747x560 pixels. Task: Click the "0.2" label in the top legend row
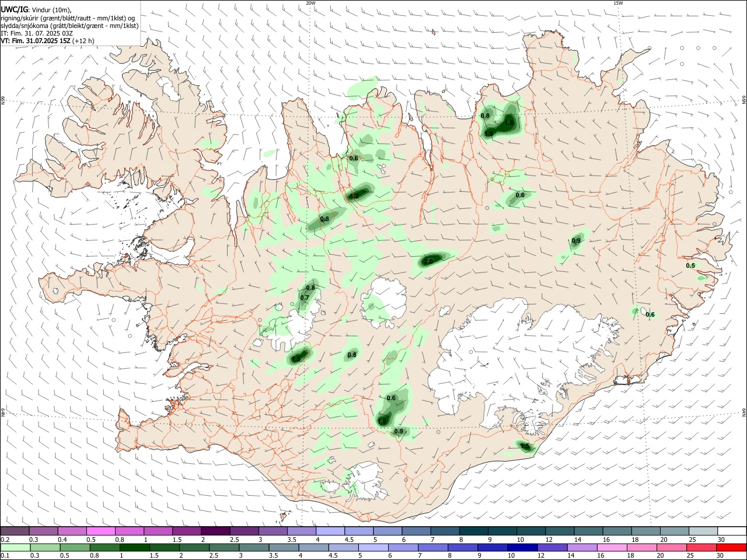coord(5,540)
